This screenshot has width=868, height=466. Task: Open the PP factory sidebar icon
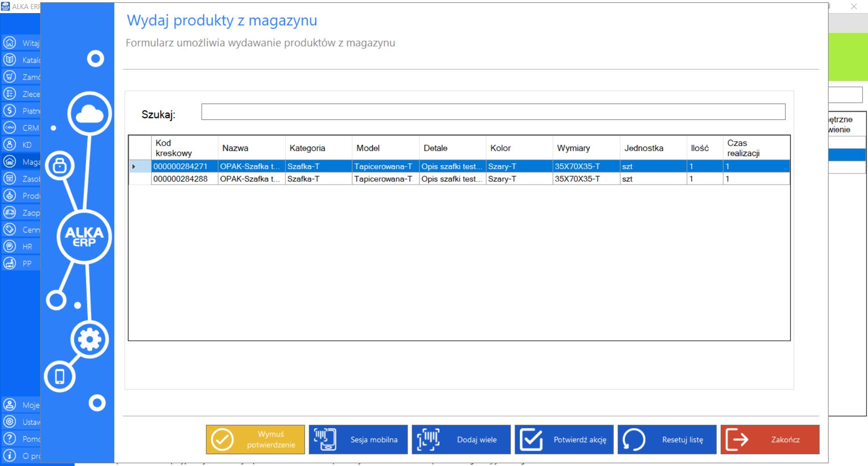pyautogui.click(x=9, y=263)
